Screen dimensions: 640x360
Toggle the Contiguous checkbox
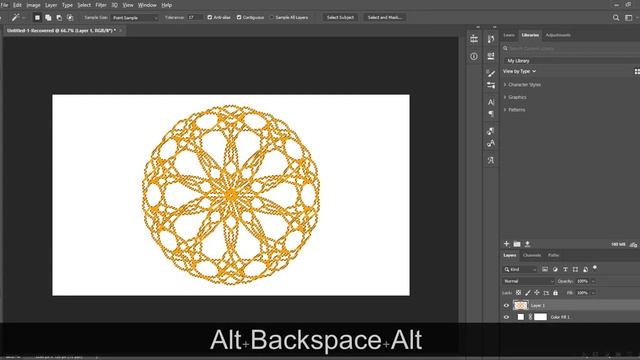click(239, 18)
